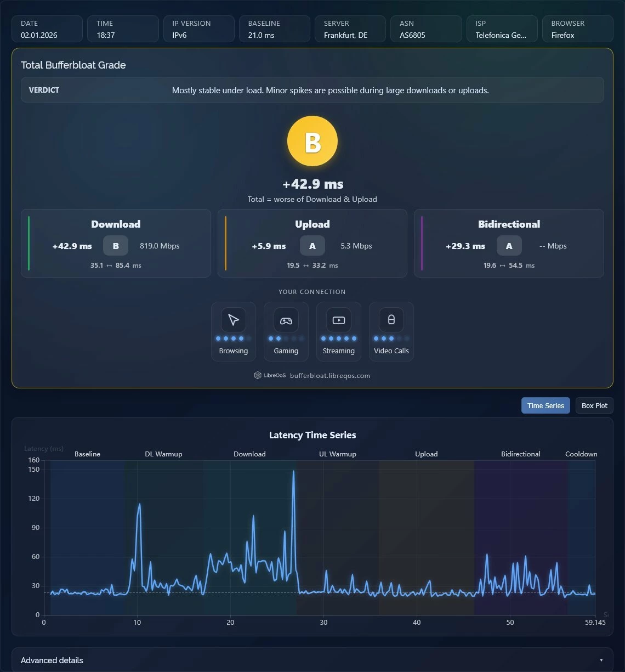Click the Upload phase label on chart

pyautogui.click(x=427, y=454)
